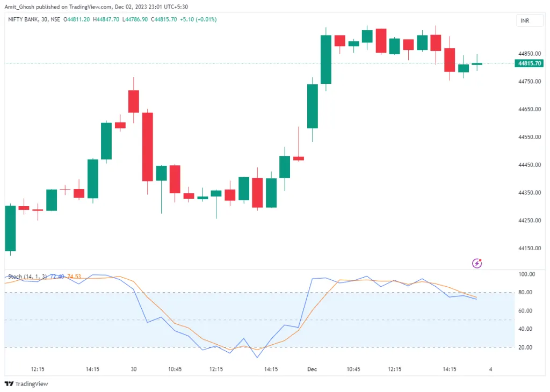Select the Stoch (14, 1, 3) indicator legend
The image size is (550, 392).
click(27, 277)
